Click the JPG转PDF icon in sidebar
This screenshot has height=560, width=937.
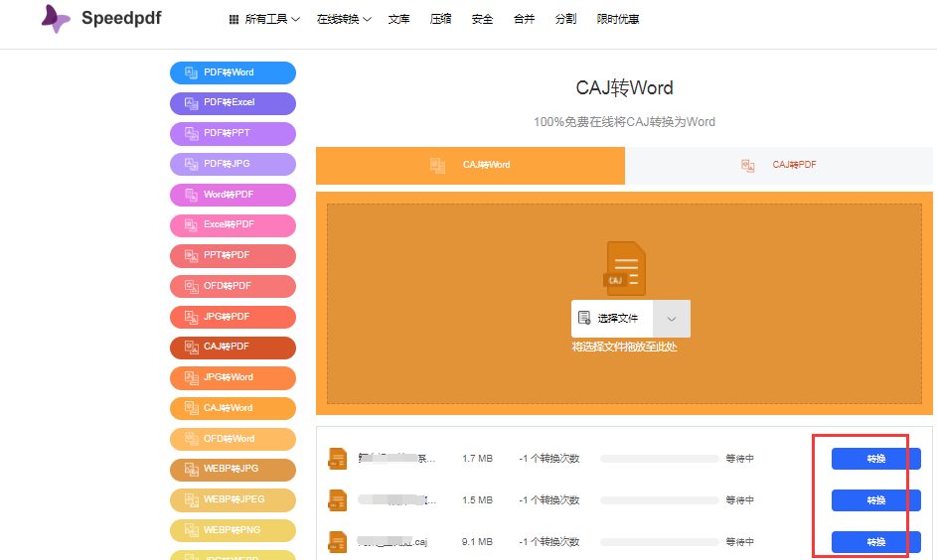(191, 318)
